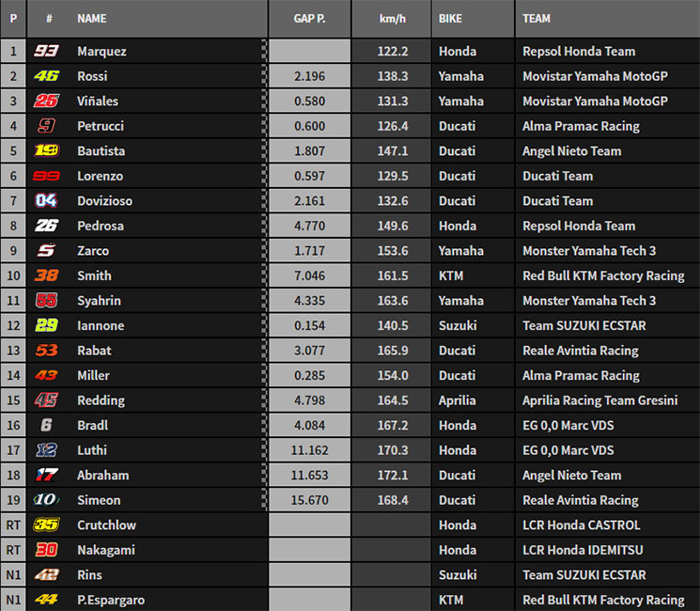Select rider name Marquez
Image resolution: width=700 pixels, height=611 pixels.
point(101,52)
